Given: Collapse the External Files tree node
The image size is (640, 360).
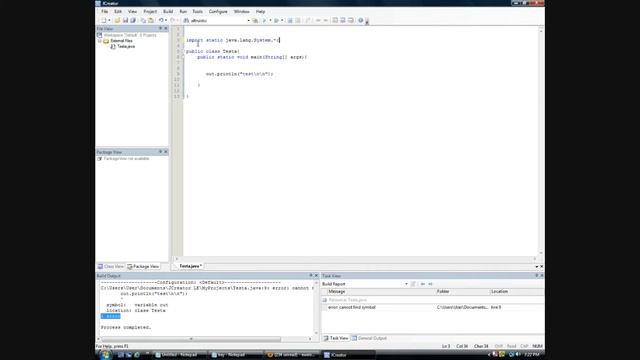Looking at the screenshot, I should (x=100, y=41).
